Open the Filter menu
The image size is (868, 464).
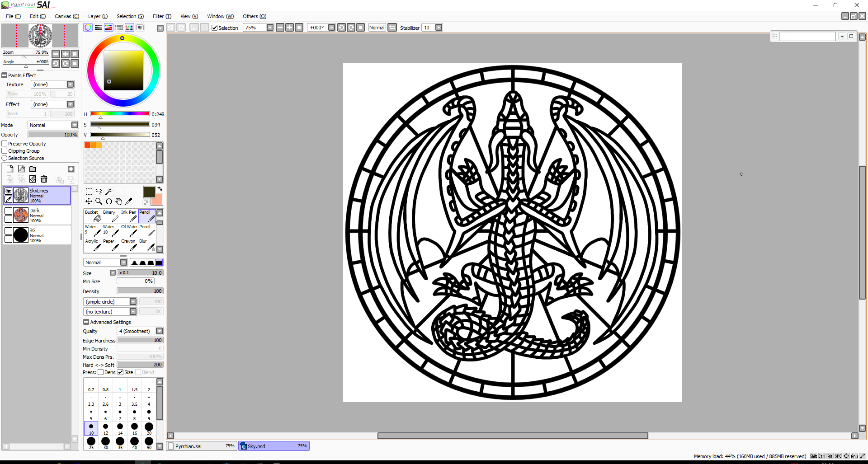(161, 16)
